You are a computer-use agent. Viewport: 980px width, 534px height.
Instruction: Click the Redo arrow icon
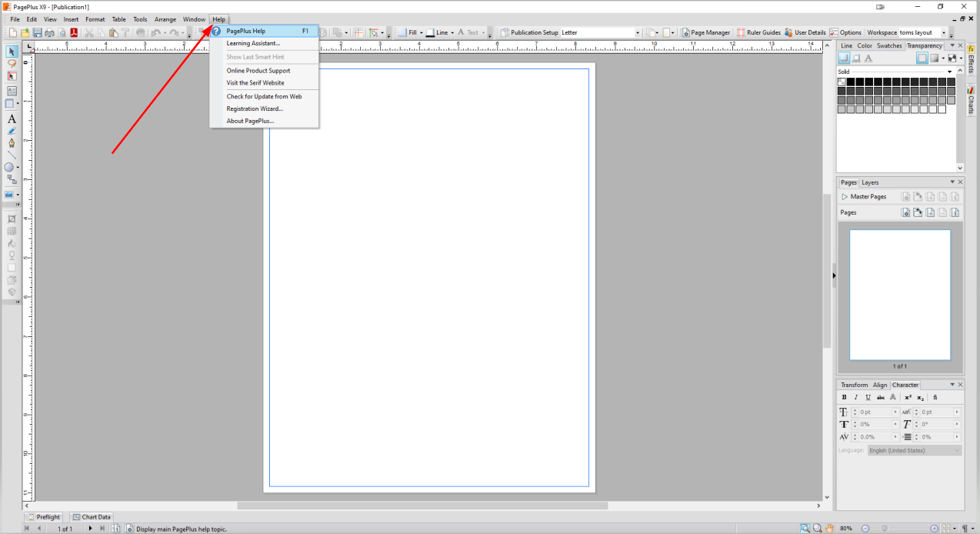(x=174, y=32)
